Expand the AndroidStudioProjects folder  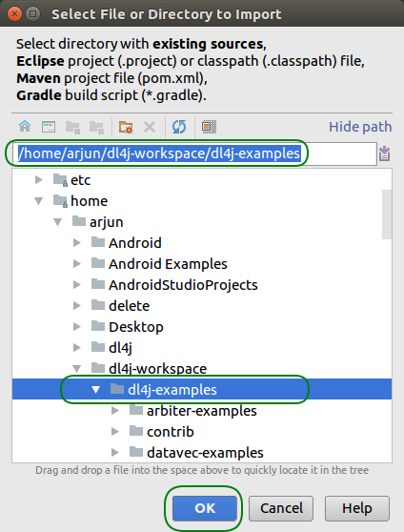(x=77, y=285)
